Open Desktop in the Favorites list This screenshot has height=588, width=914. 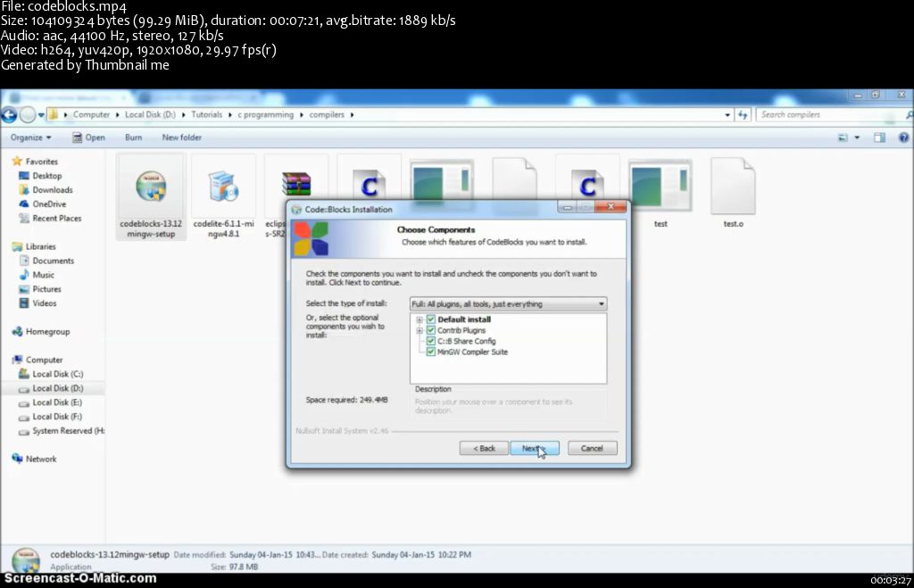coord(40,176)
